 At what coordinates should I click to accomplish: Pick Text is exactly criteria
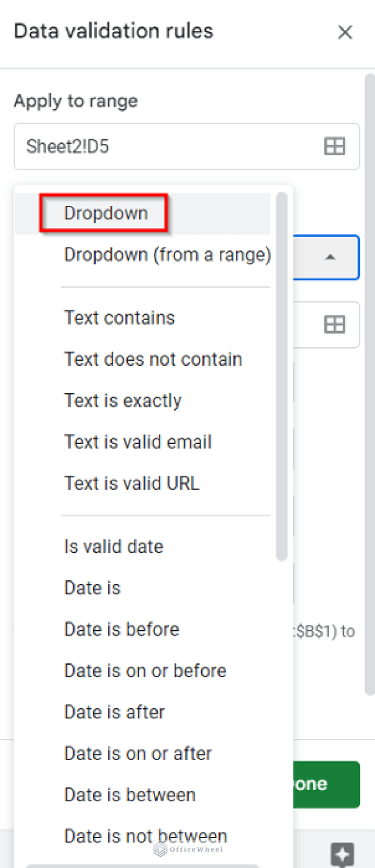coord(123,400)
